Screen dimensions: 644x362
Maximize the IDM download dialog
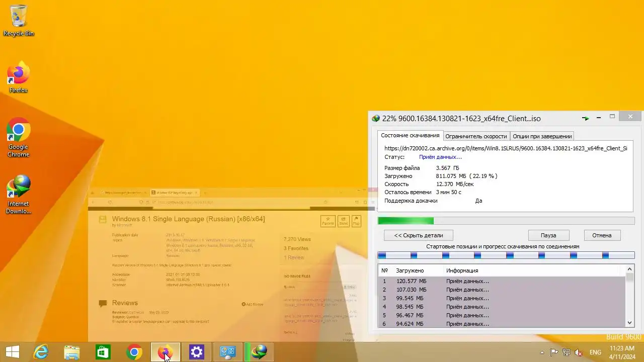point(612,117)
